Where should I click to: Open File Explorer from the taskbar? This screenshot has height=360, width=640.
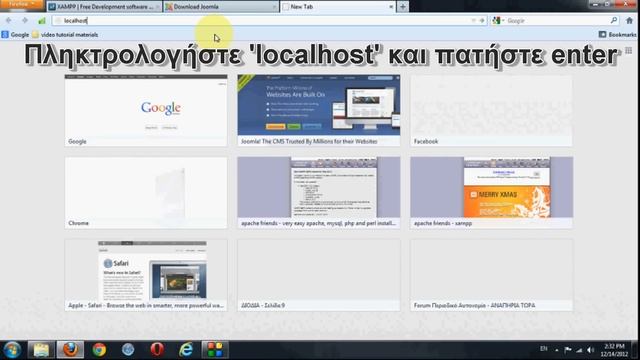click(x=41, y=350)
